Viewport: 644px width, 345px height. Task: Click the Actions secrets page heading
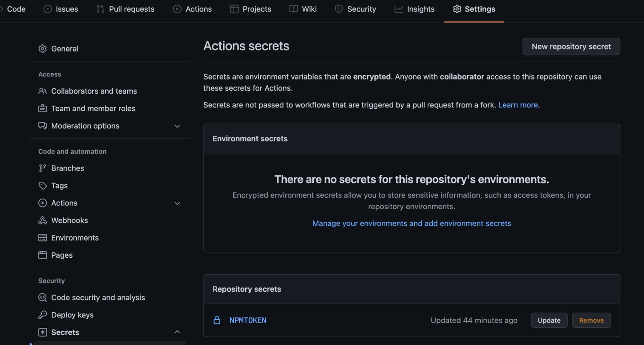(x=246, y=46)
